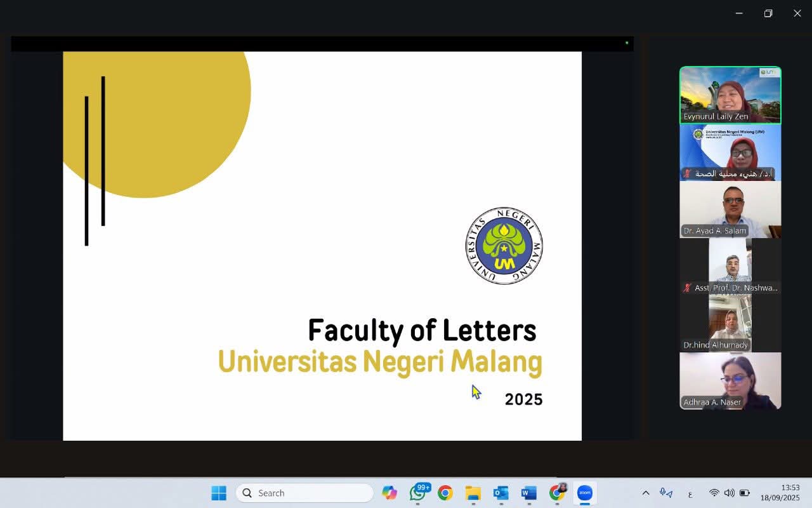Click 'Dr.hind Alhumady' name label
Screen dimensions: 812x508
(716, 345)
